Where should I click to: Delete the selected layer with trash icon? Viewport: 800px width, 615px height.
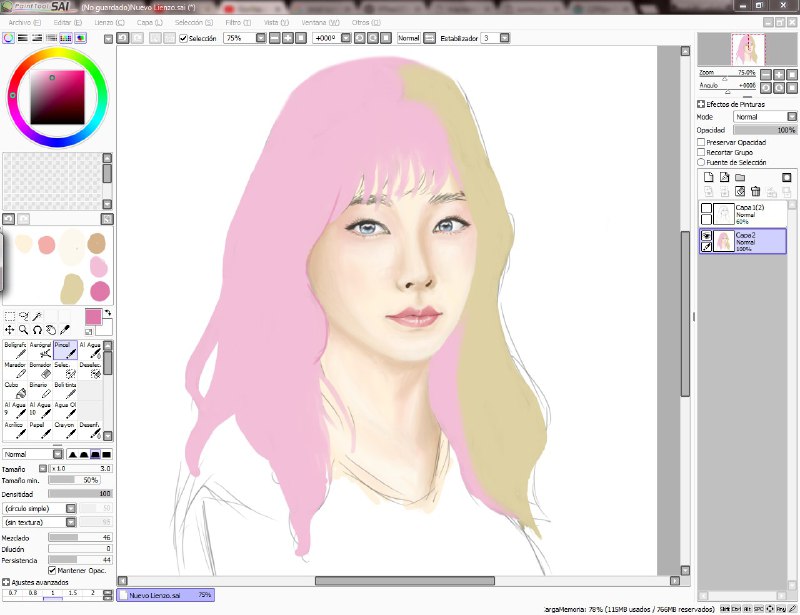(756, 191)
